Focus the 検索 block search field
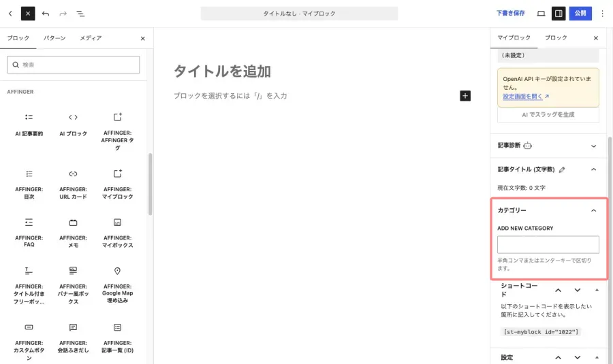This screenshot has height=364, width=613. 73,65
